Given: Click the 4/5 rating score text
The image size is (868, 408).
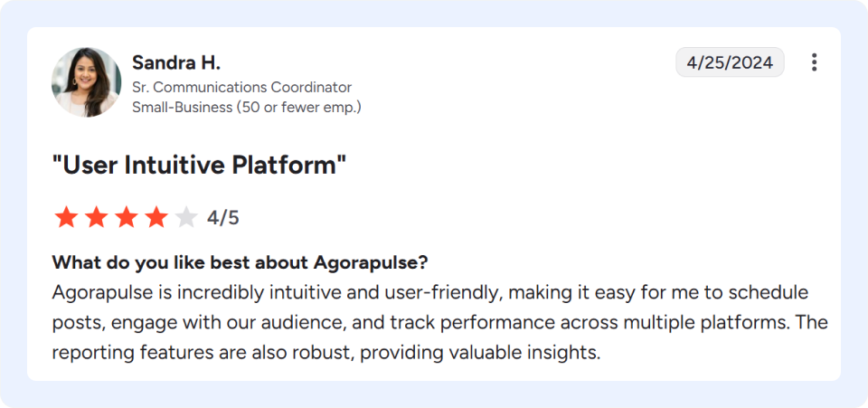Looking at the screenshot, I should [x=223, y=218].
